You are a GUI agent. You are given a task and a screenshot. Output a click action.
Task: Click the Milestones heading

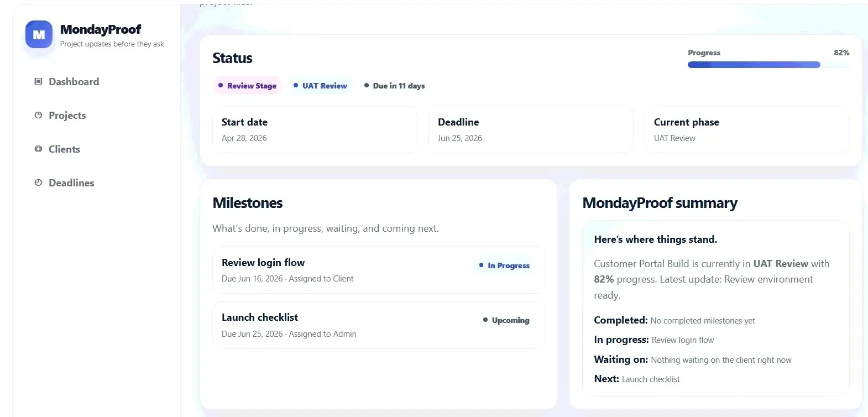pos(248,203)
